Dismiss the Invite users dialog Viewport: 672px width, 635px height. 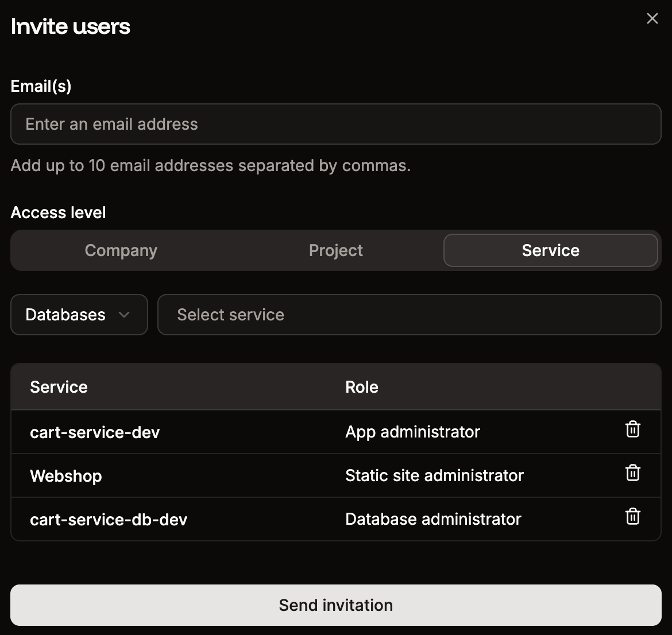[x=652, y=18]
